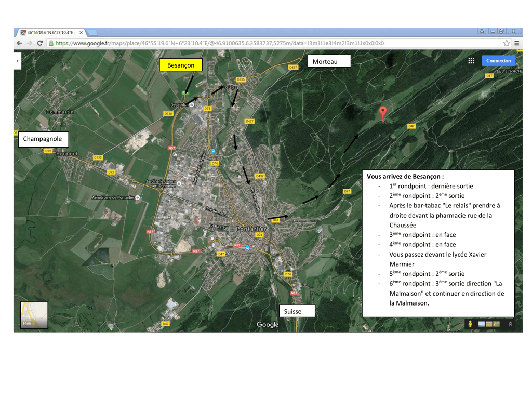Switch to Plan map view thumbnail
Viewport: 532px width, 411px height.
click(x=34, y=315)
